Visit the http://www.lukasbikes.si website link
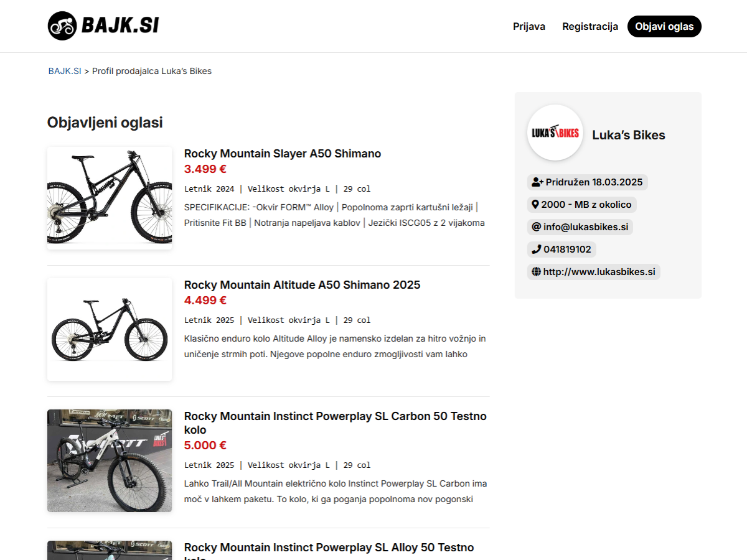 pyautogui.click(x=599, y=272)
